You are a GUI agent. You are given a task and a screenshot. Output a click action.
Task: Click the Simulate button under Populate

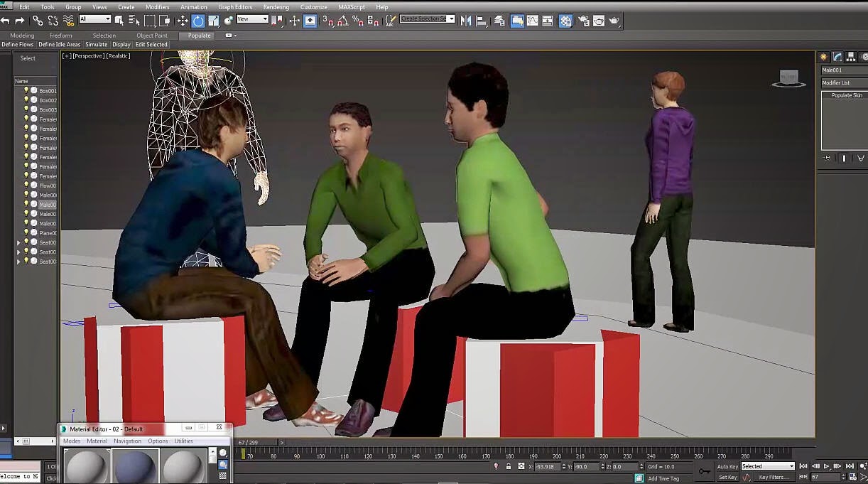pos(97,44)
